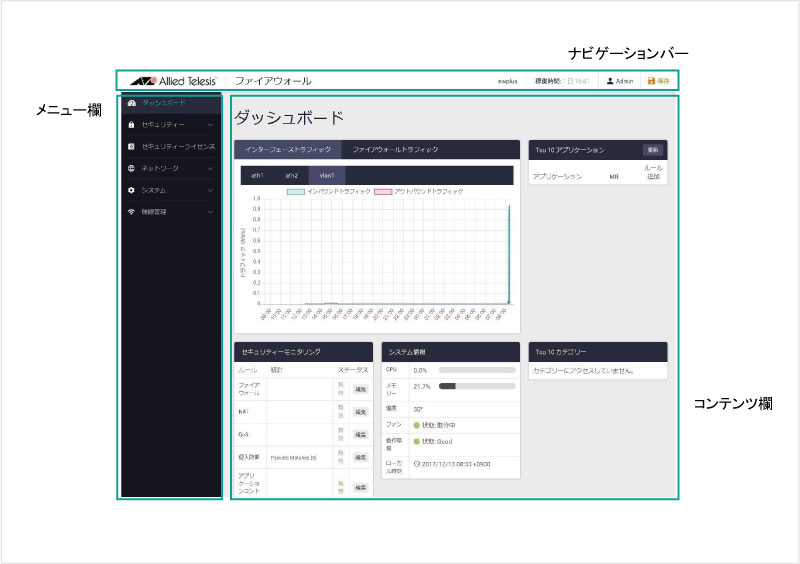
Task: Click edit button in application control row
Action: (360, 487)
